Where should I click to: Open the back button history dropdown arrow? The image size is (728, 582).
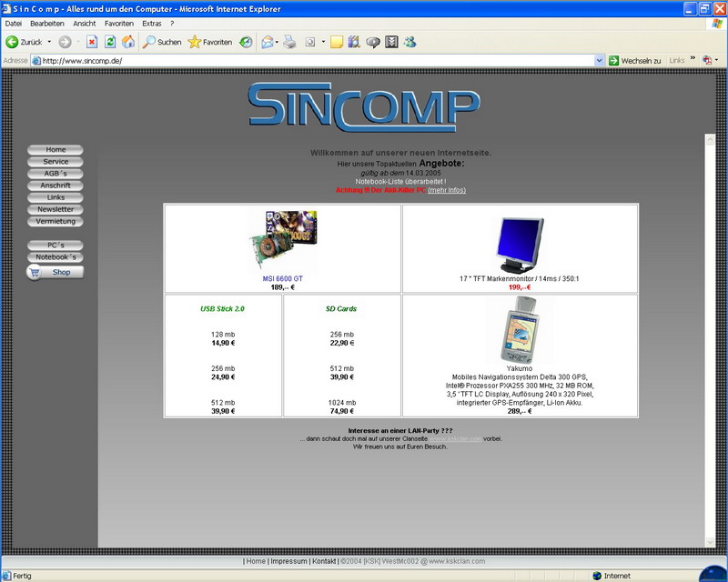[x=49, y=42]
